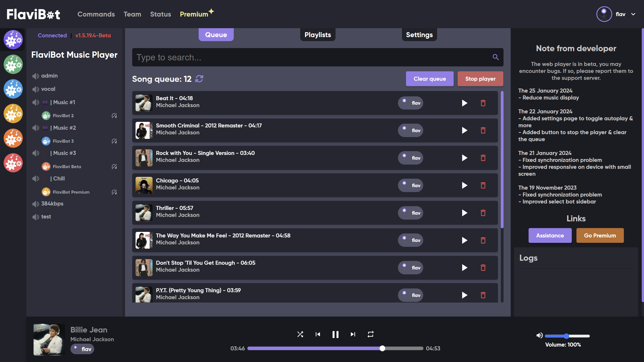Click the skip to previous track icon
Screen dimensions: 644x362
coord(318,334)
